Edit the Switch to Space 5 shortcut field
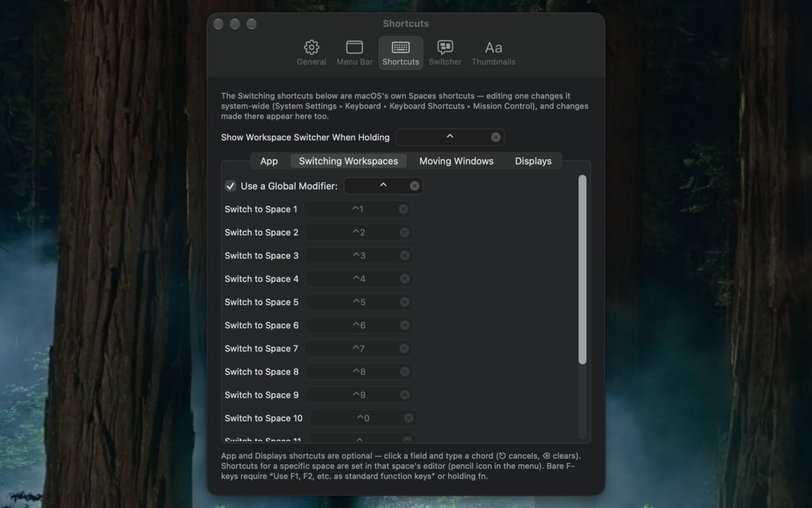 pos(359,302)
